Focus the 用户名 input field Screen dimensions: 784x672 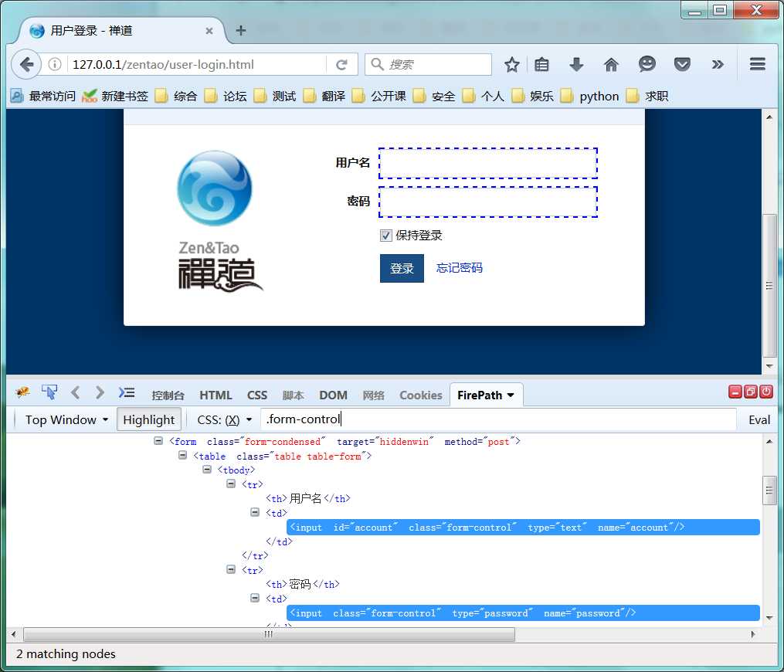pyautogui.click(x=488, y=164)
